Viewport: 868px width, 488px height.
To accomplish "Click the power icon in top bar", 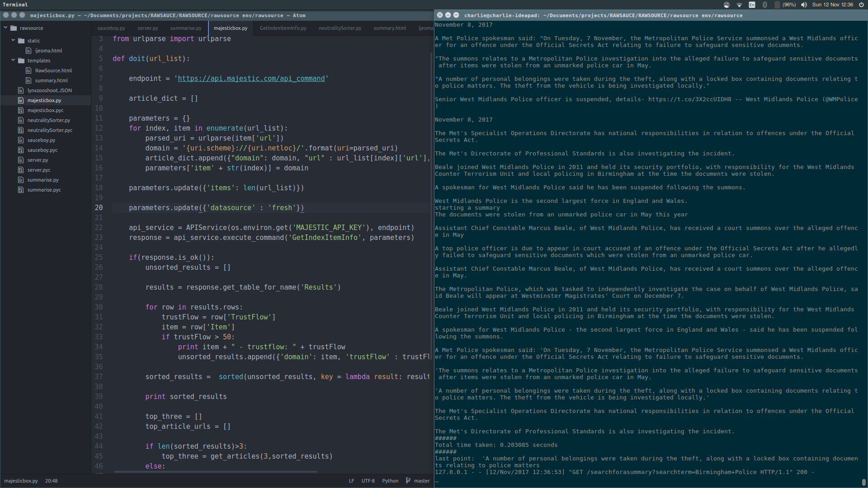I will (861, 5).
